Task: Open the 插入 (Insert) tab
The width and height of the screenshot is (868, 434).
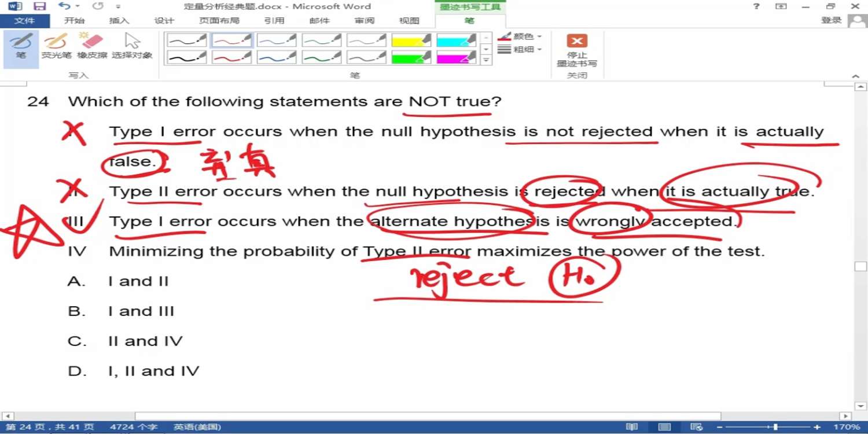Action: click(119, 21)
